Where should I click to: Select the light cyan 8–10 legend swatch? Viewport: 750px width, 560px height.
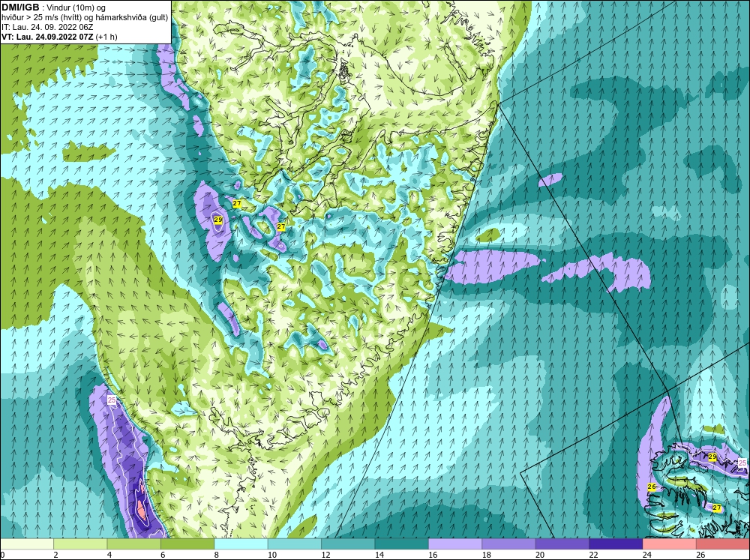tap(241, 544)
